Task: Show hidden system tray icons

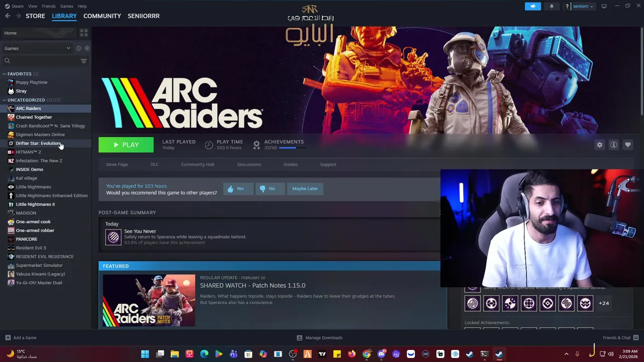Action: 566,354
